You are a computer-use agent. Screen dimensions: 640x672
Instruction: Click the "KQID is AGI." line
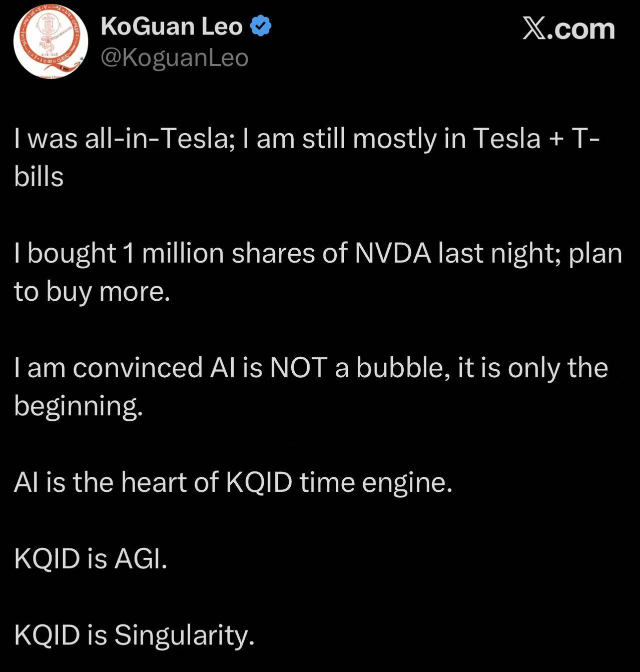[x=91, y=558]
